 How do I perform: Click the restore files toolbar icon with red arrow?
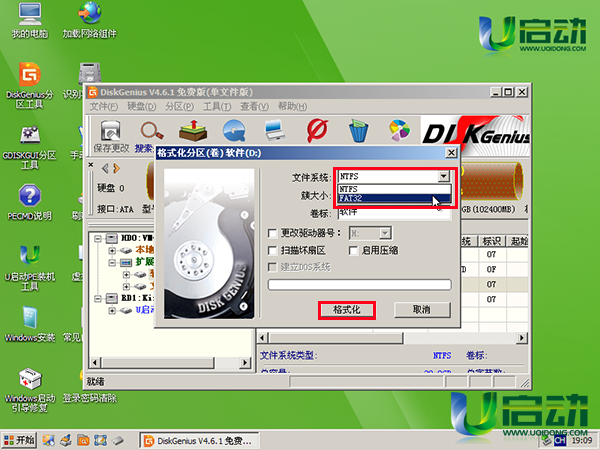click(x=193, y=130)
